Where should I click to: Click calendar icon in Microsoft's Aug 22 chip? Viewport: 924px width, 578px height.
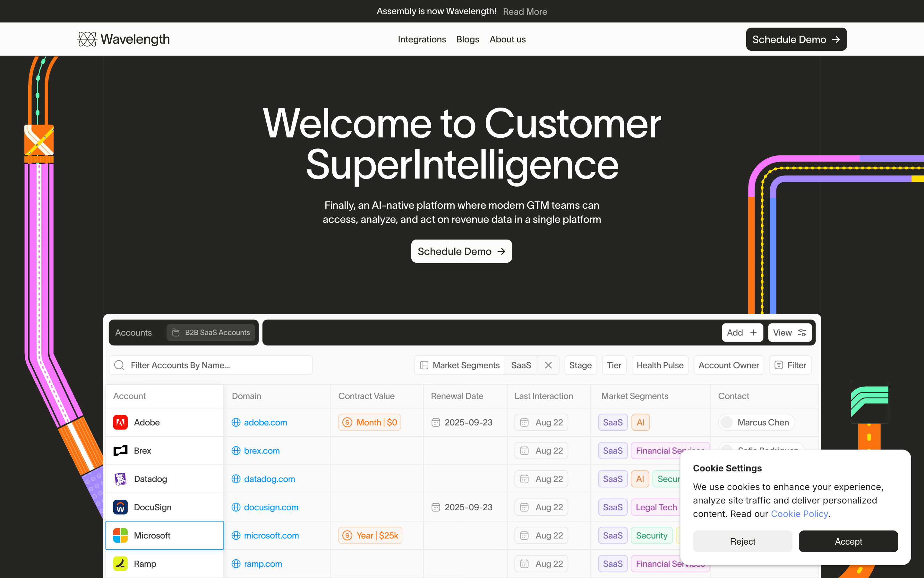[x=525, y=536]
